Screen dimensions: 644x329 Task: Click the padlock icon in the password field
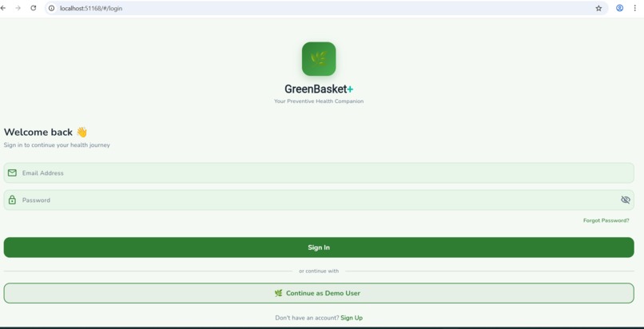point(12,200)
